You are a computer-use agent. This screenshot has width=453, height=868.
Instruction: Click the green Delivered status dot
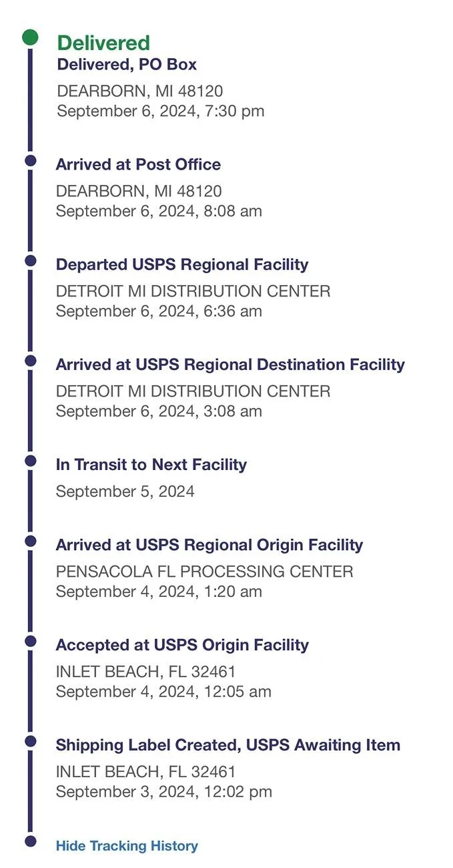(30, 37)
